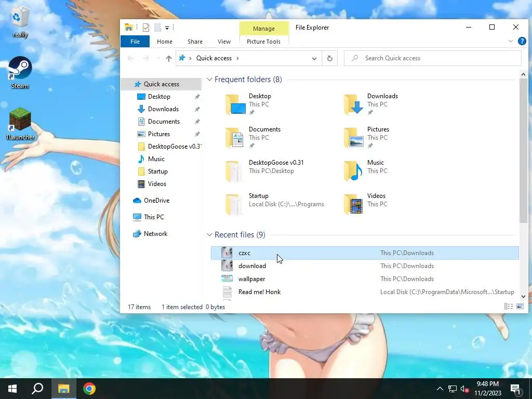Open File Explorer help icon
Viewport: 532px width, 399px height.
pos(522,41)
